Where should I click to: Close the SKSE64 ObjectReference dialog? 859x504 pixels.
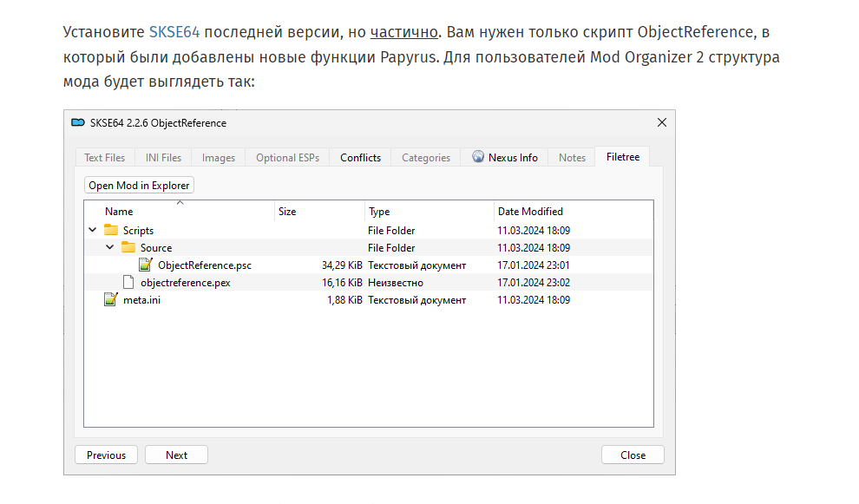pyautogui.click(x=662, y=122)
